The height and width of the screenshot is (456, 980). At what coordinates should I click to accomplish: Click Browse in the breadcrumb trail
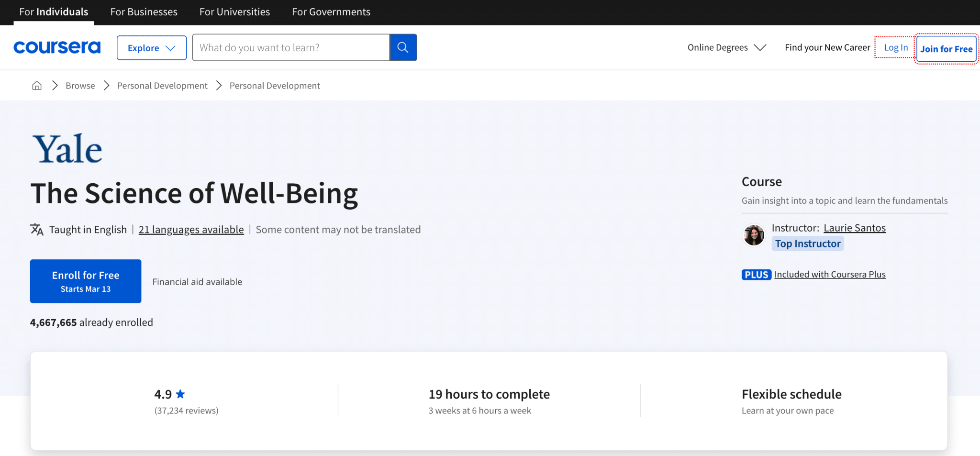pyautogui.click(x=80, y=85)
